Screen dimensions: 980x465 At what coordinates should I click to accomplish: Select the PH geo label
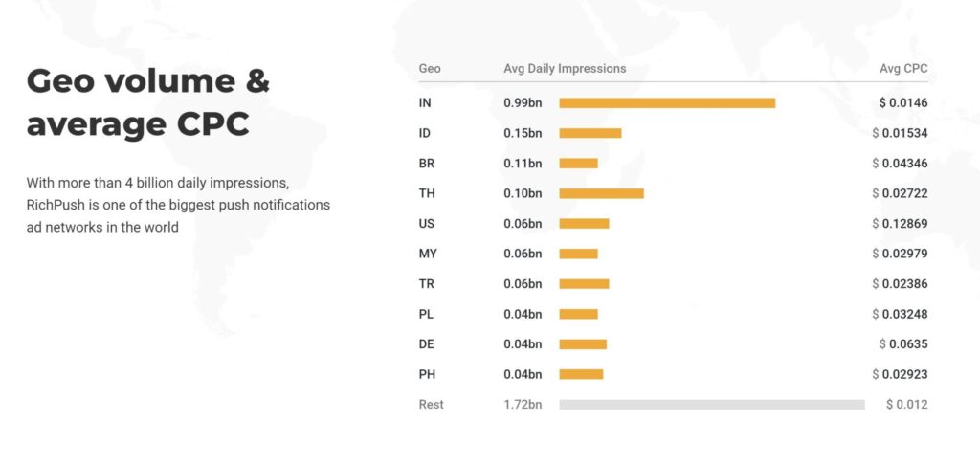(x=427, y=374)
